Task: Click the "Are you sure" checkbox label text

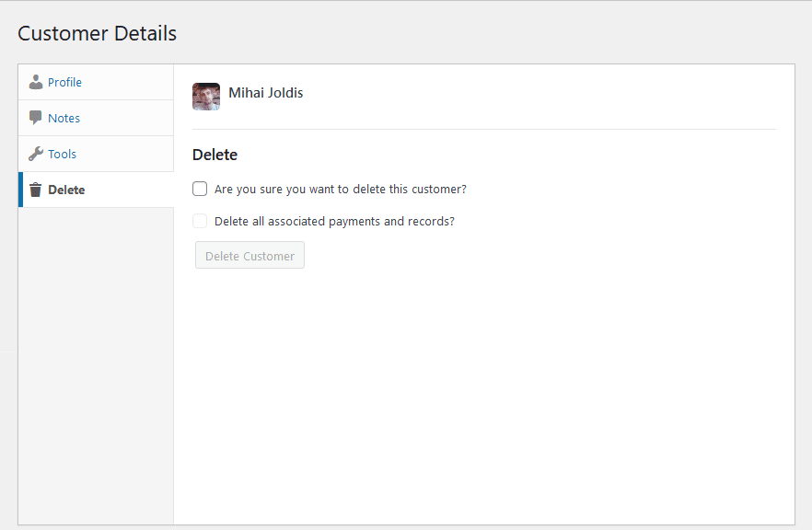Action: [340, 189]
